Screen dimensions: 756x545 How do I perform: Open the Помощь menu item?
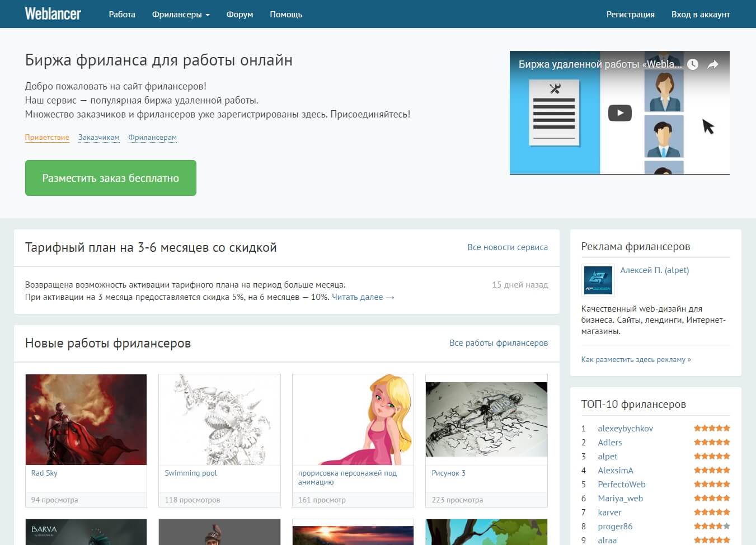point(286,15)
